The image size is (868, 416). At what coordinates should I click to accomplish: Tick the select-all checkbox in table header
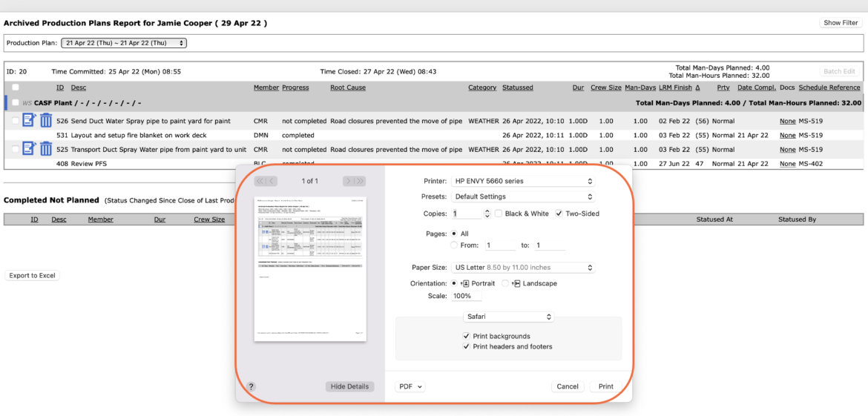[16, 88]
